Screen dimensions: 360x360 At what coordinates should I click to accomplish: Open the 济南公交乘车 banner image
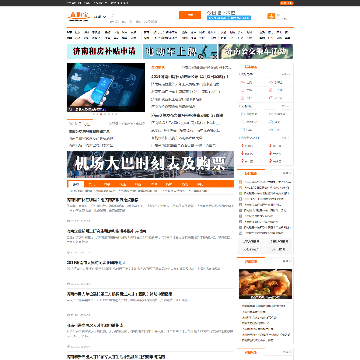pos(256,52)
